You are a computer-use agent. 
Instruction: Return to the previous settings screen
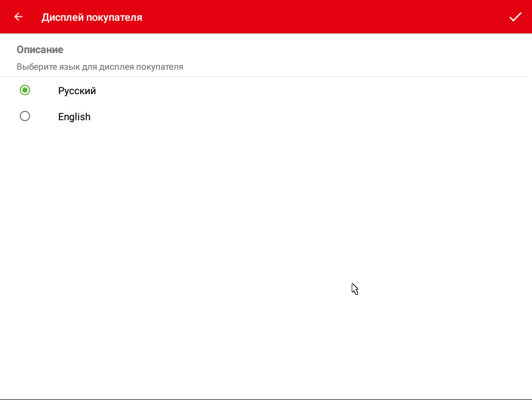tap(18, 17)
